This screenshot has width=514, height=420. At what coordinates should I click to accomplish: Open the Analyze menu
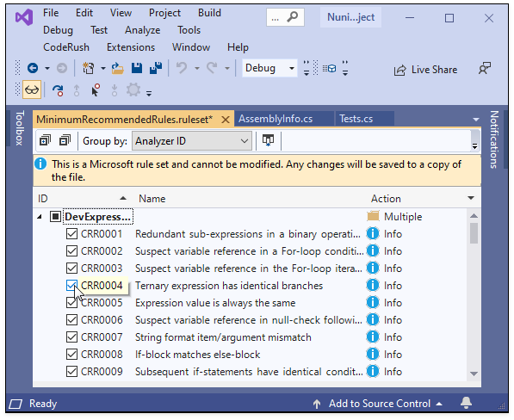tap(142, 30)
